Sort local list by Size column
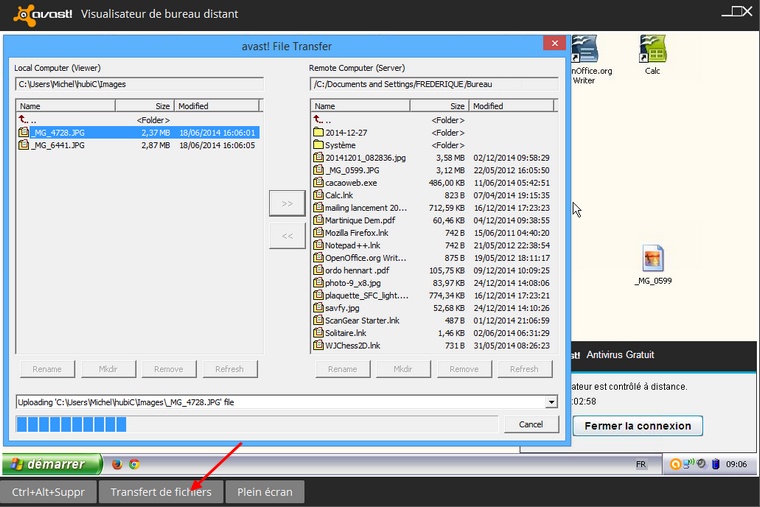Viewport: 760px width, 507px height. coord(144,106)
